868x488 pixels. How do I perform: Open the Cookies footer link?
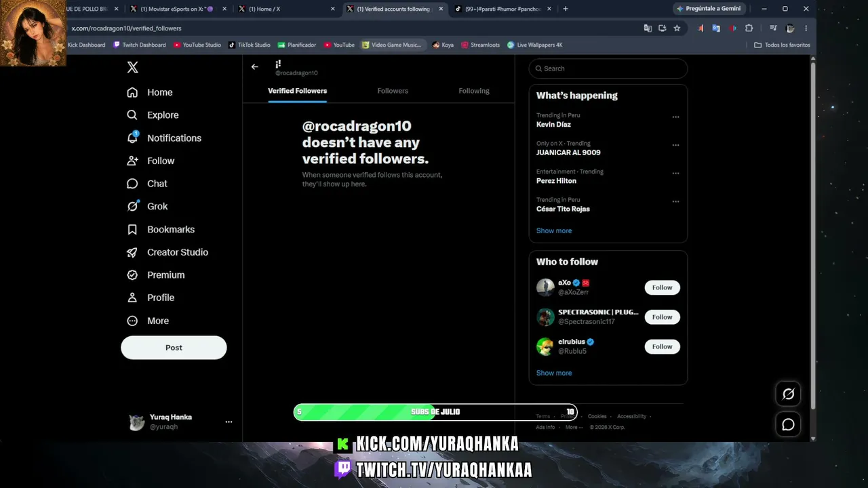coord(597,416)
